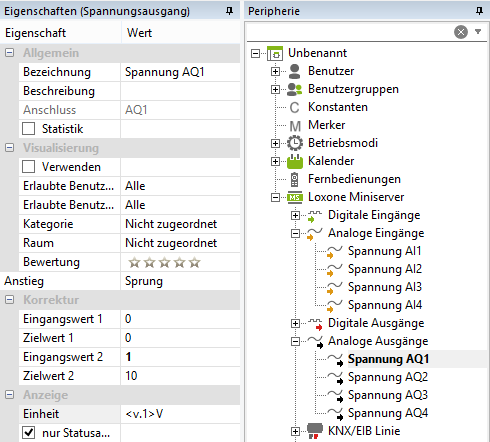Edit the Eingangswert 1 value 0
The height and width of the screenshot is (442, 490).
[180, 319]
